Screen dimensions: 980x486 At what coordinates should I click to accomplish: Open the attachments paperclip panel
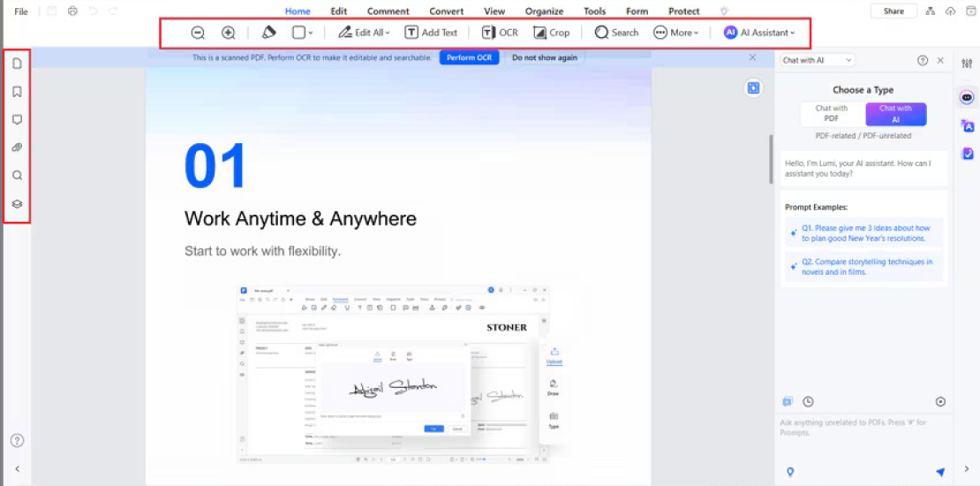[x=18, y=148]
